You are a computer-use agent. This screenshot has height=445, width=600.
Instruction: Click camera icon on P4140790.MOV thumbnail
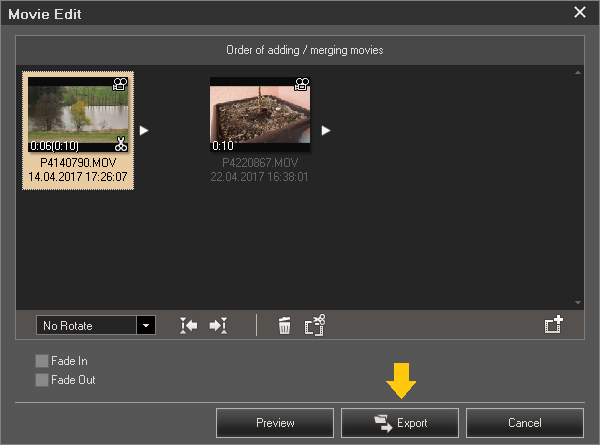pyautogui.click(x=120, y=84)
